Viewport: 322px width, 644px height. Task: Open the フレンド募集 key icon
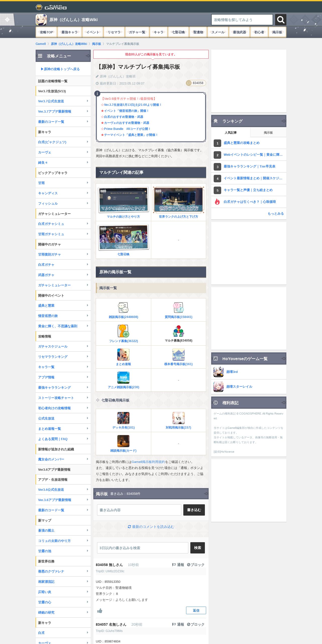tap(123, 331)
